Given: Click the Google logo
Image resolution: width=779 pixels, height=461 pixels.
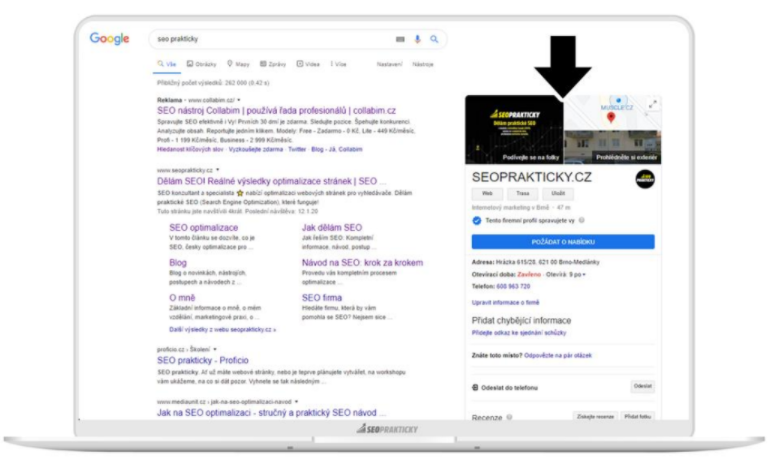Looking at the screenshot, I should tap(109, 39).
